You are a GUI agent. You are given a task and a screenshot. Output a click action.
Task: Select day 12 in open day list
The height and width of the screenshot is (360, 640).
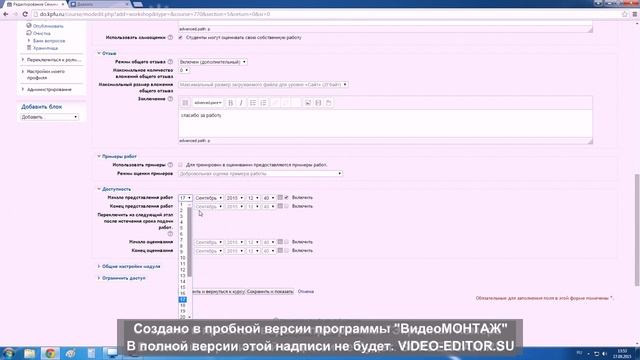point(183,270)
